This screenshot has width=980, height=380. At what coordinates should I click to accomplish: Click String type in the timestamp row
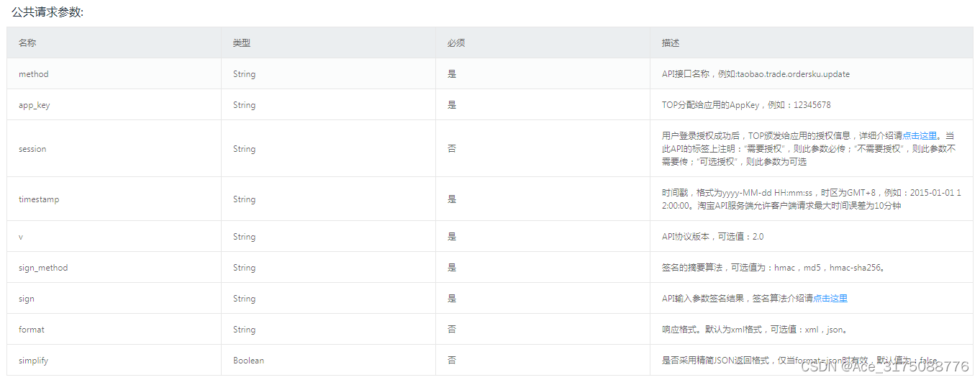pyautogui.click(x=244, y=199)
